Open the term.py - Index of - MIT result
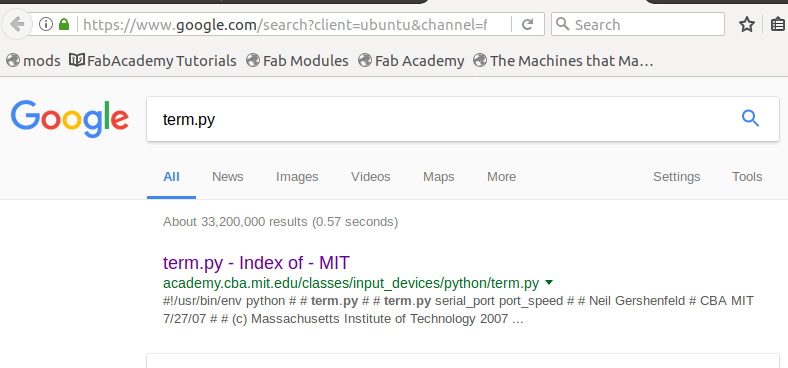This screenshot has width=788, height=368. (x=256, y=262)
